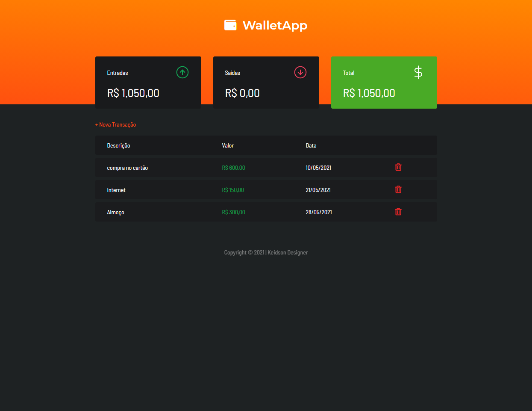532x411 pixels.
Task: Click the Saídas card label
Action: pos(232,73)
